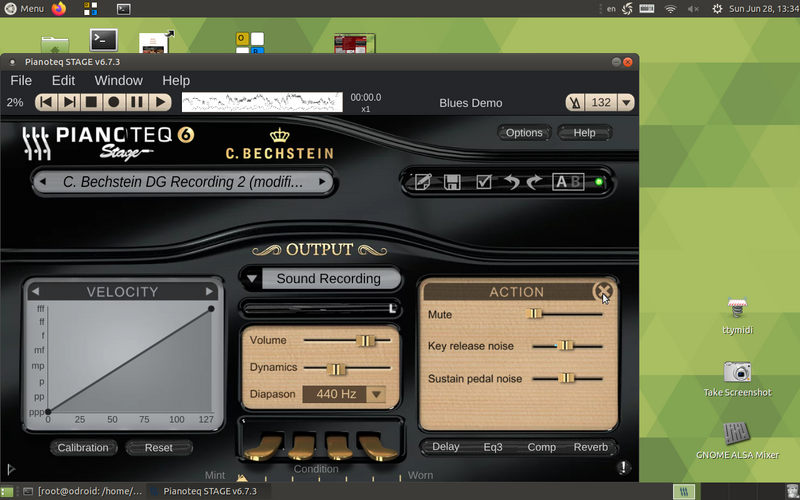Open the tempo 132 dropdown arrow
Image resolution: width=800 pixels, height=500 pixels.
pyautogui.click(x=625, y=102)
